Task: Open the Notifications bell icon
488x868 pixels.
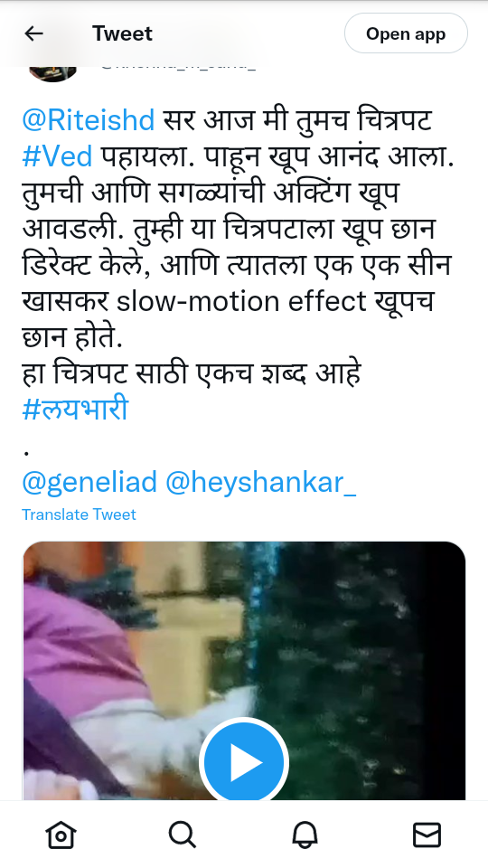Action: [305, 835]
